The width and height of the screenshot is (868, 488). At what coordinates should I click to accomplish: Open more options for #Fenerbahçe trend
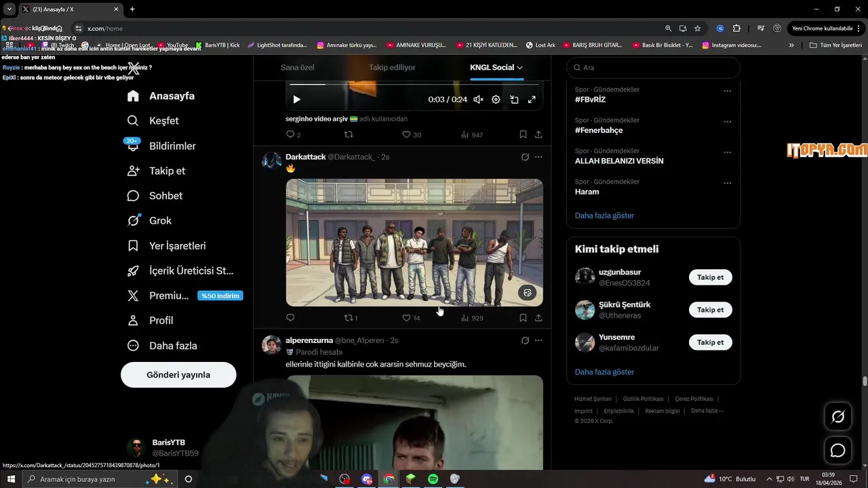click(727, 122)
